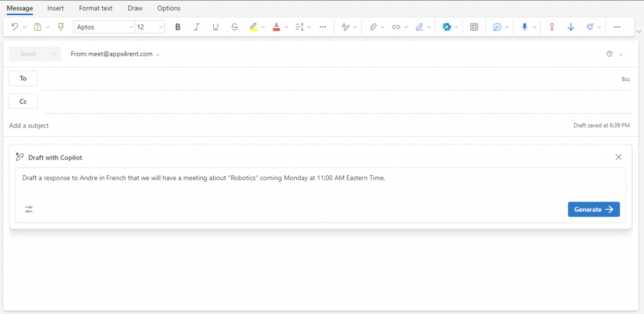Change the From address meet@apps4rent.com
Viewport: 644px width, 314px height.
point(115,54)
